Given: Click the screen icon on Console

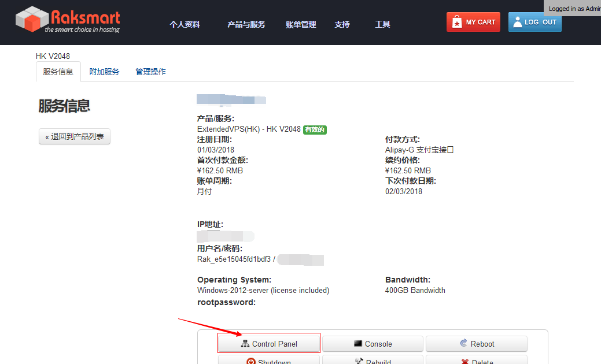Looking at the screenshot, I should click(x=358, y=343).
